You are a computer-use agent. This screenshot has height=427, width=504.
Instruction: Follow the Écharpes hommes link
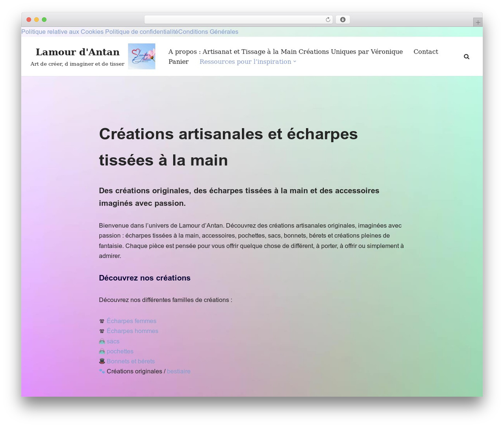(132, 331)
